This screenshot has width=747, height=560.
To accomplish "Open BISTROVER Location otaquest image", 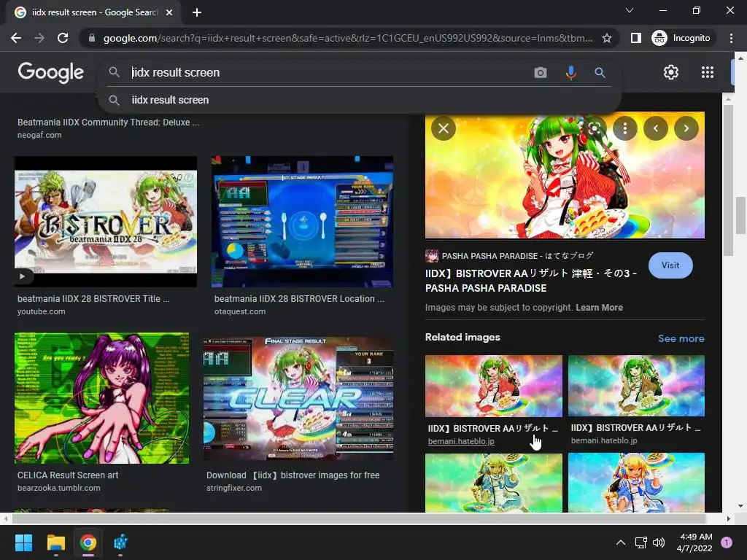I will (x=302, y=222).
